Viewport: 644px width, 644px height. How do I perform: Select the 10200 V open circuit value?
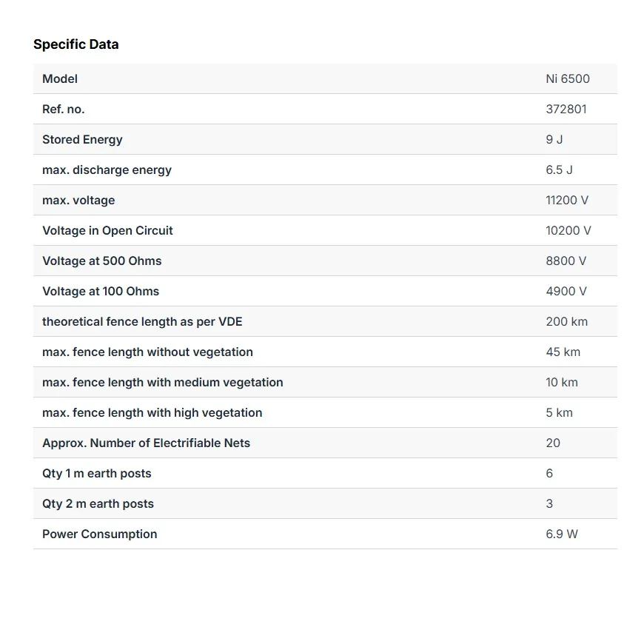[x=568, y=230]
